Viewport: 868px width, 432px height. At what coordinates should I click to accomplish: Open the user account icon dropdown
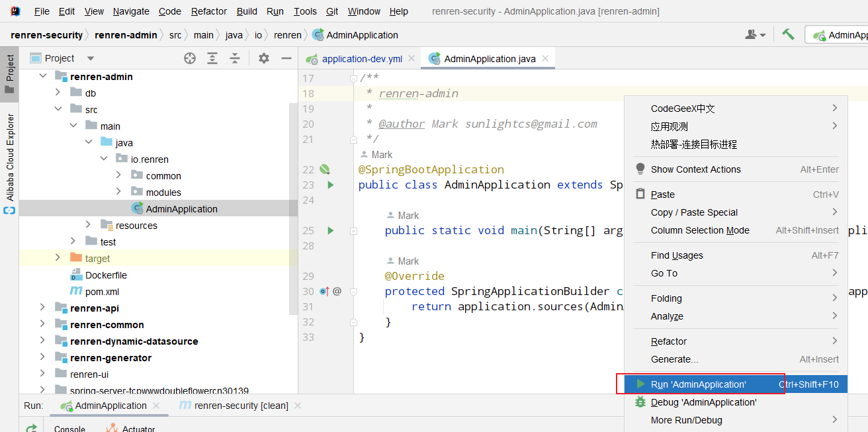(x=756, y=34)
